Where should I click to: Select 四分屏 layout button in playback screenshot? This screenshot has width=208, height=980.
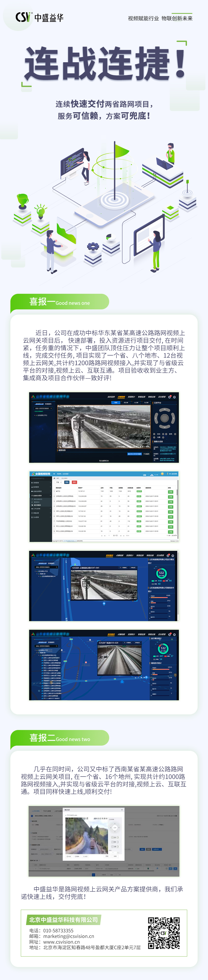click(x=126, y=403)
